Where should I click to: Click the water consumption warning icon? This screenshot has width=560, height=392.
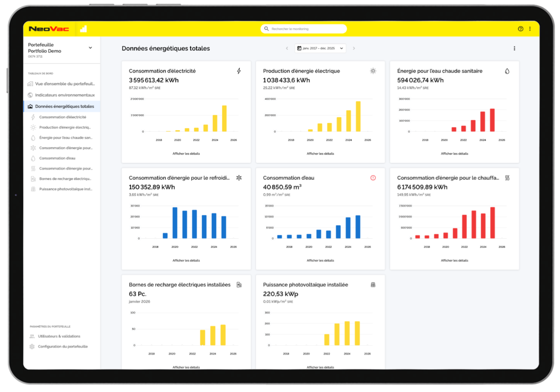[x=373, y=178]
